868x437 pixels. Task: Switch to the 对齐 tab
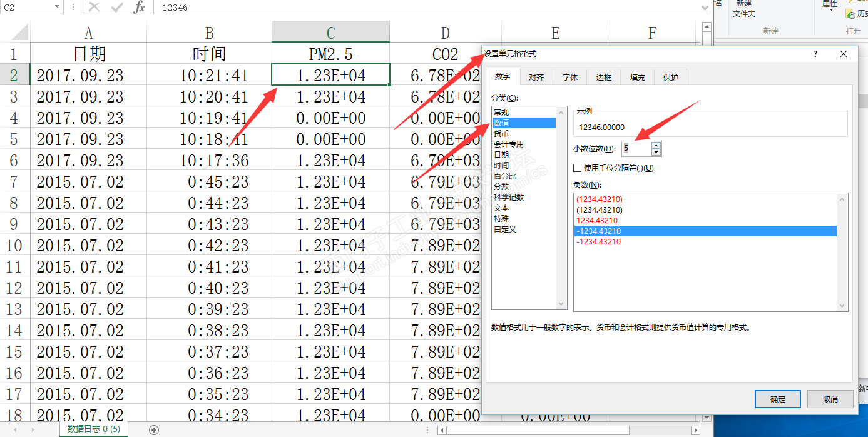click(536, 78)
